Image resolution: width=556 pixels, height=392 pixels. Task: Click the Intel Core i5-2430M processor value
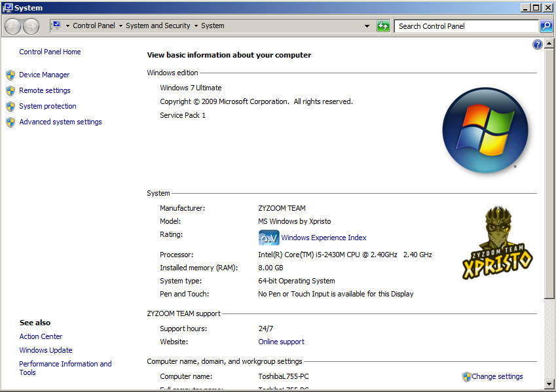coord(345,255)
